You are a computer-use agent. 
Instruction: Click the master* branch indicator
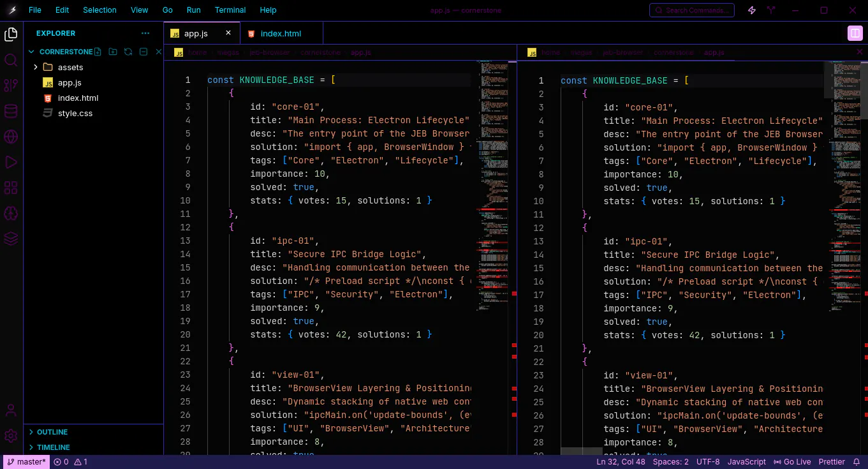[27, 462]
